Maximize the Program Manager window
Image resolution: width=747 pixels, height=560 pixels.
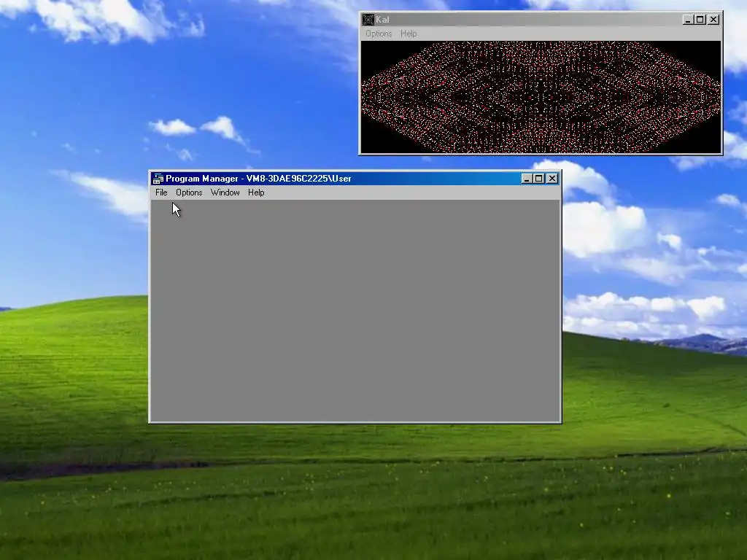(x=539, y=179)
